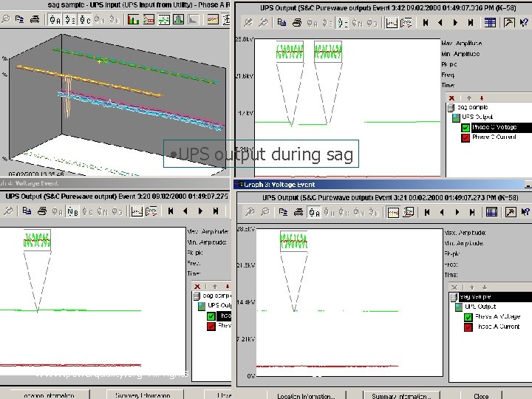The width and height of the screenshot is (532, 399).
Task: Jump to first event in Event 3:42 window
Action: coord(426,22)
